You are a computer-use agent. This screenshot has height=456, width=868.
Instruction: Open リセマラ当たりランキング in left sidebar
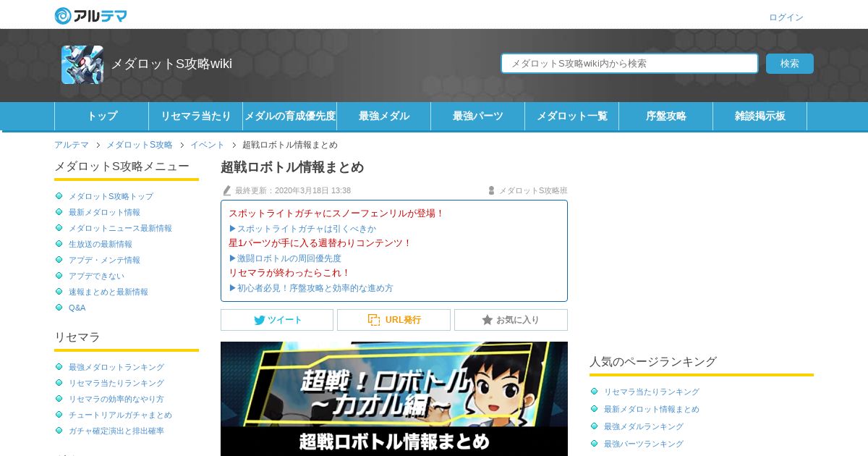[116, 383]
